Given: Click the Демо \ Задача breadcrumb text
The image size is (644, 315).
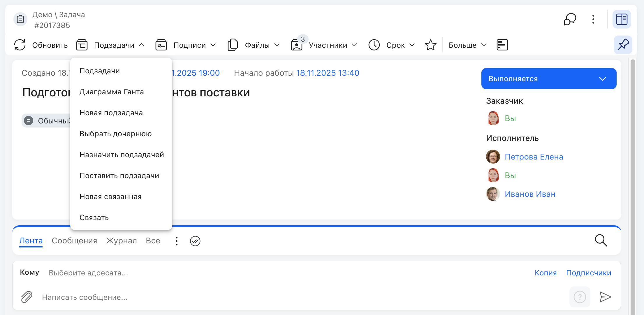Looking at the screenshot, I should point(59,15).
